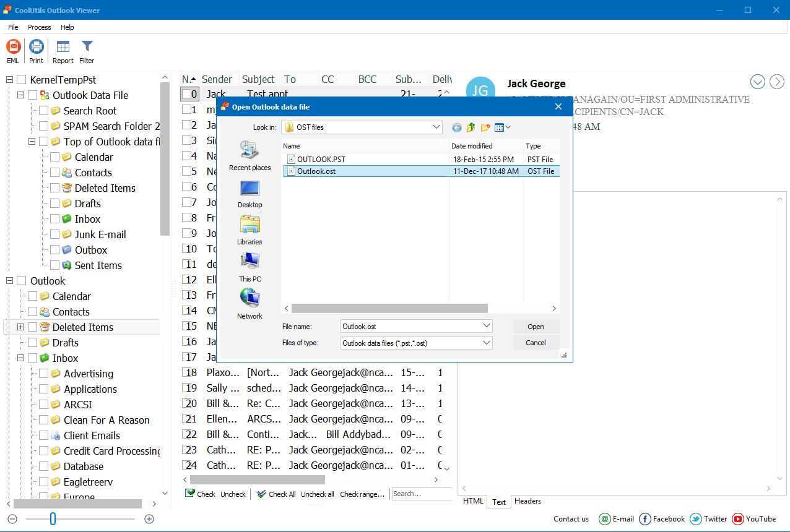
Task: Tick the Database folder checkbox
Action: [43, 466]
